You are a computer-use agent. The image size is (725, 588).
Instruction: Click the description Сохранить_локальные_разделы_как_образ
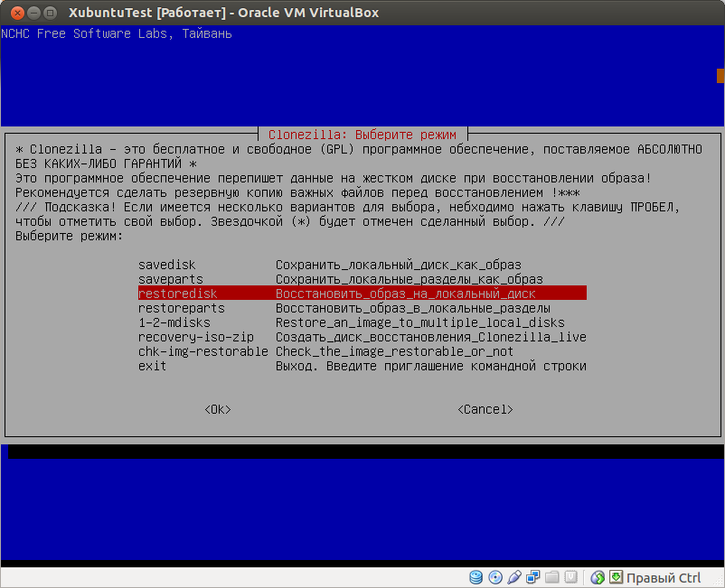(410, 279)
